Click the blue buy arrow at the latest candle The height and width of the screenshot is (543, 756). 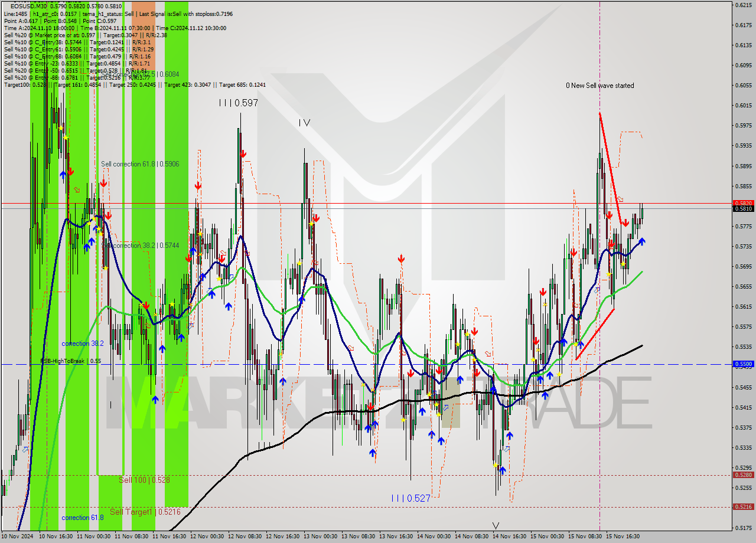pyautogui.click(x=641, y=241)
